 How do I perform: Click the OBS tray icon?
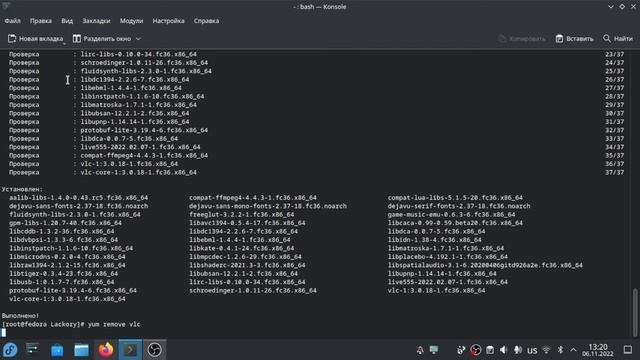coord(476,350)
